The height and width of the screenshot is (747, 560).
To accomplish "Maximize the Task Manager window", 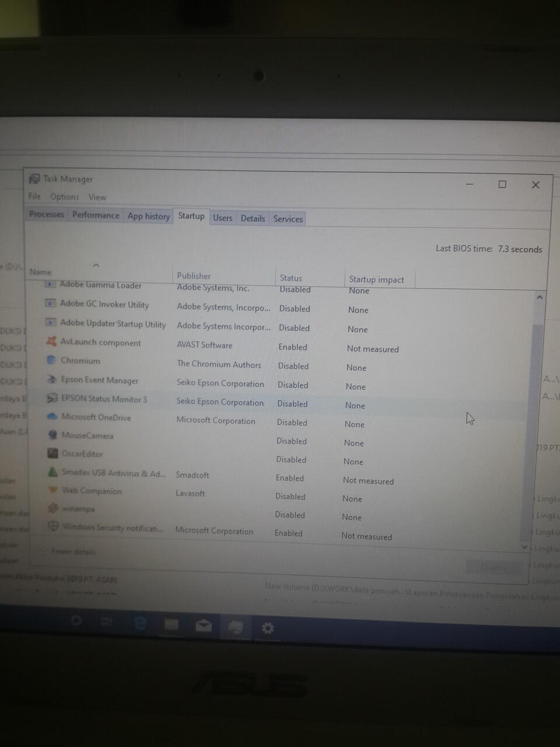I will point(502,184).
